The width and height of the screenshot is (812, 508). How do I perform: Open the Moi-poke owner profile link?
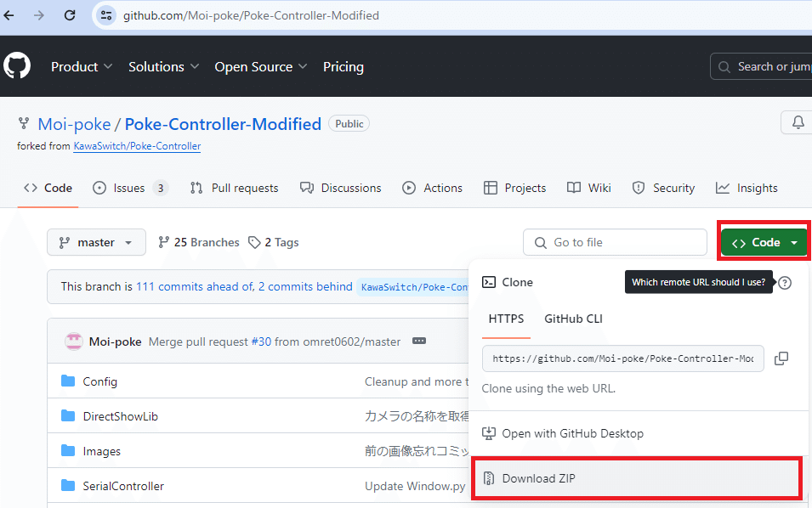click(x=74, y=124)
